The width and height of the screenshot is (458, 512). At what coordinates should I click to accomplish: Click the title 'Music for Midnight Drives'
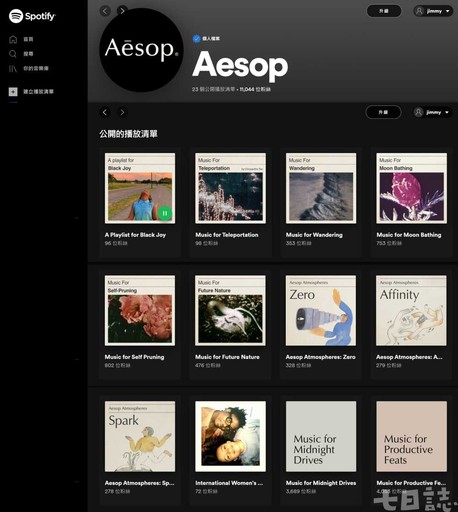coord(321,483)
